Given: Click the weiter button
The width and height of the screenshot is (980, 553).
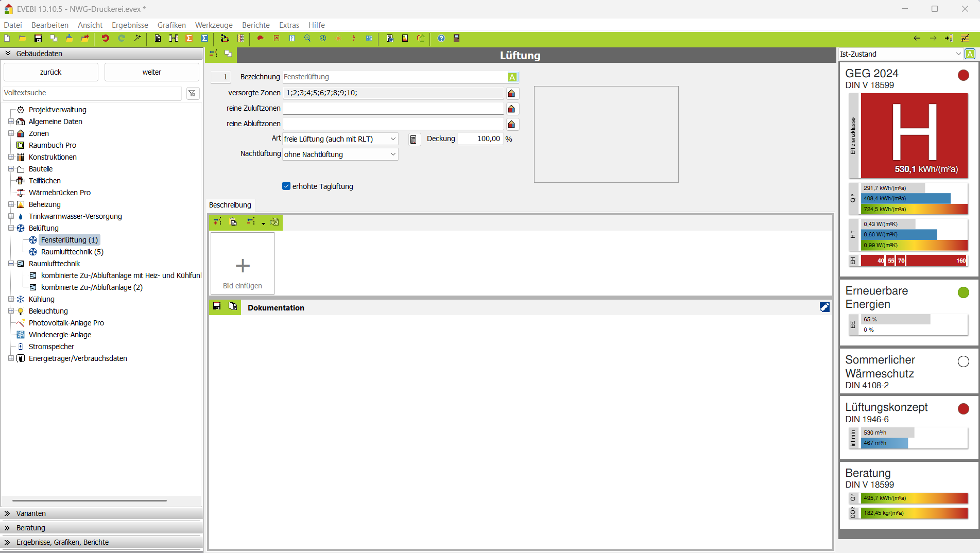Looking at the screenshot, I should tap(151, 72).
